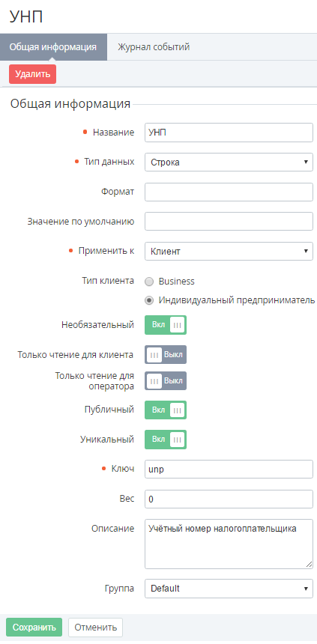
Task: Open the Общая информация tab
Action: tap(53, 47)
